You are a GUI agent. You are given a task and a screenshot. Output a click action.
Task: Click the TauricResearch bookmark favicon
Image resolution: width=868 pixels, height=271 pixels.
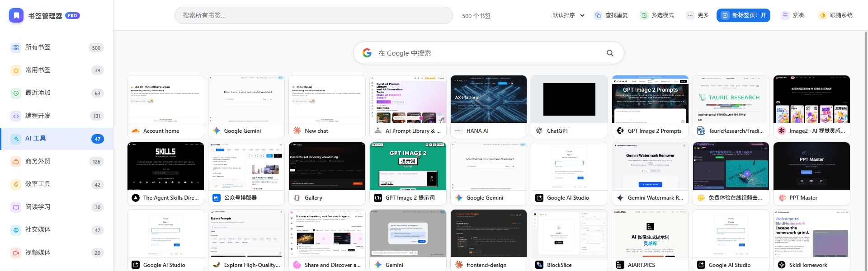tap(701, 131)
